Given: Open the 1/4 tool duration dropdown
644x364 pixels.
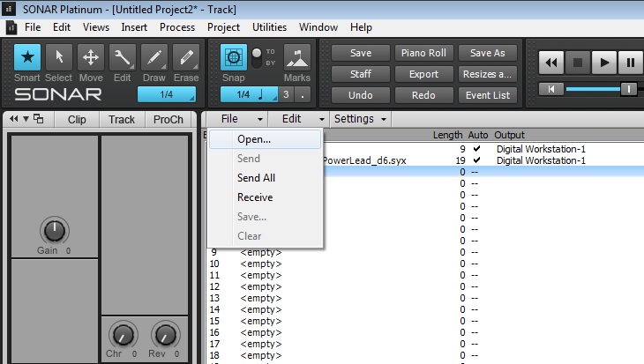Looking at the screenshot, I should click(x=167, y=95).
